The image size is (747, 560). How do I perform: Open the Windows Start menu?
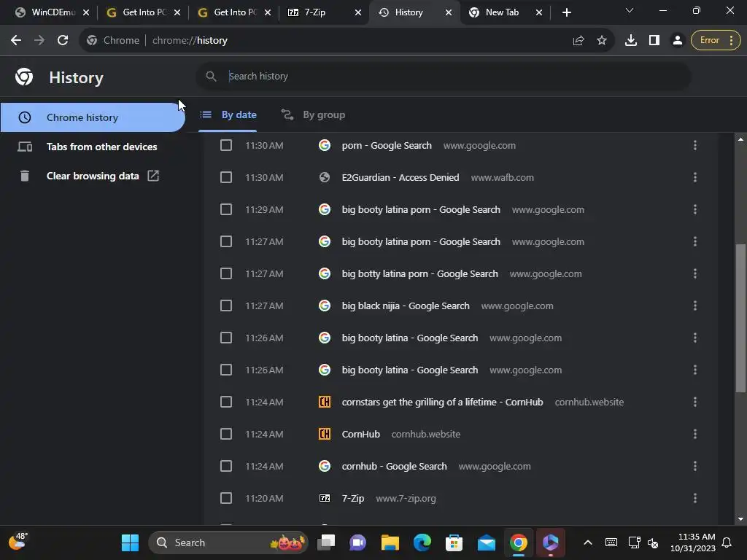click(130, 542)
